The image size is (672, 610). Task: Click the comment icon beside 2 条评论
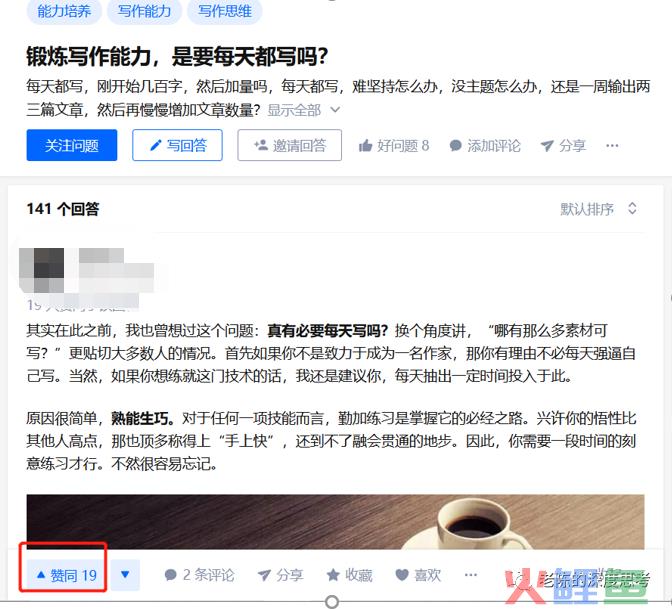(x=171, y=574)
